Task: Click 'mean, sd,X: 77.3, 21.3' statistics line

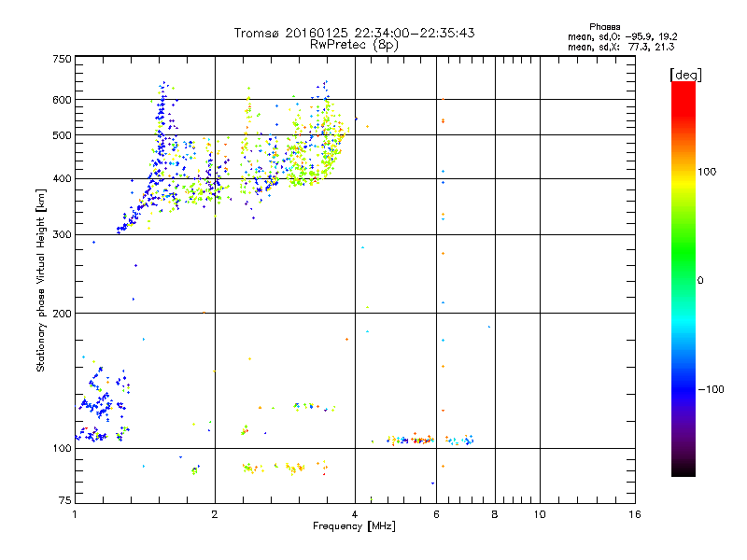Action: click(621, 48)
